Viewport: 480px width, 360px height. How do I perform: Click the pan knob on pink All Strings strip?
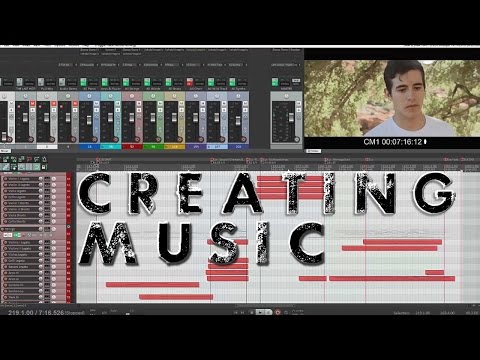[132, 96]
